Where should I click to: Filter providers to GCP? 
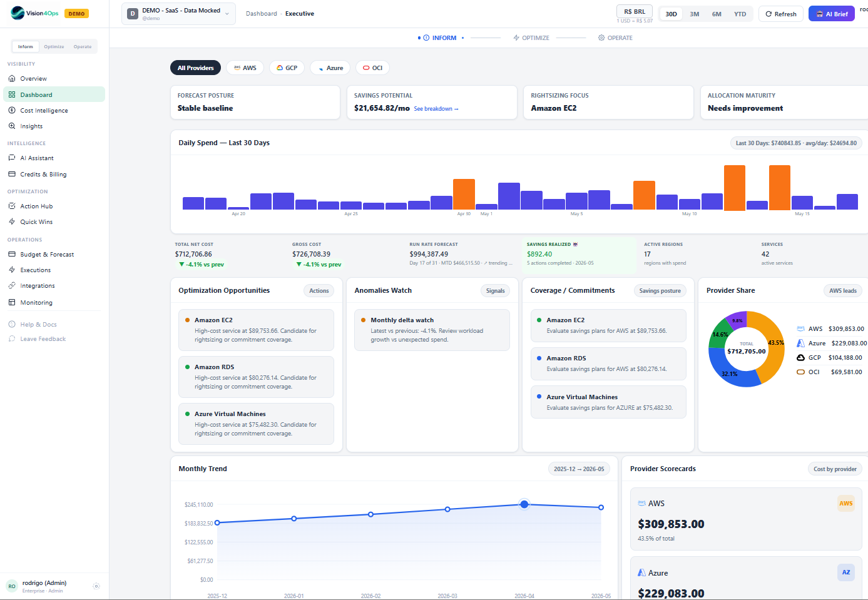coord(287,68)
